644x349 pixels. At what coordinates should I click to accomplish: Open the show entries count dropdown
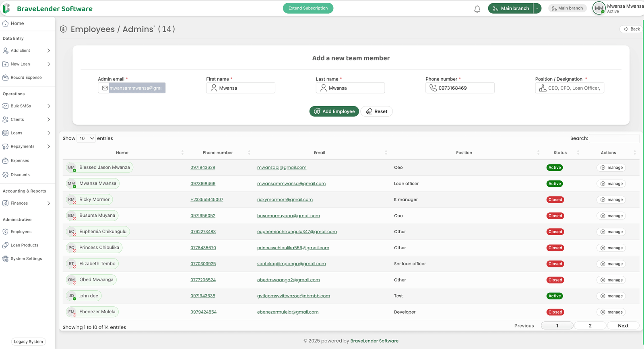(x=86, y=138)
